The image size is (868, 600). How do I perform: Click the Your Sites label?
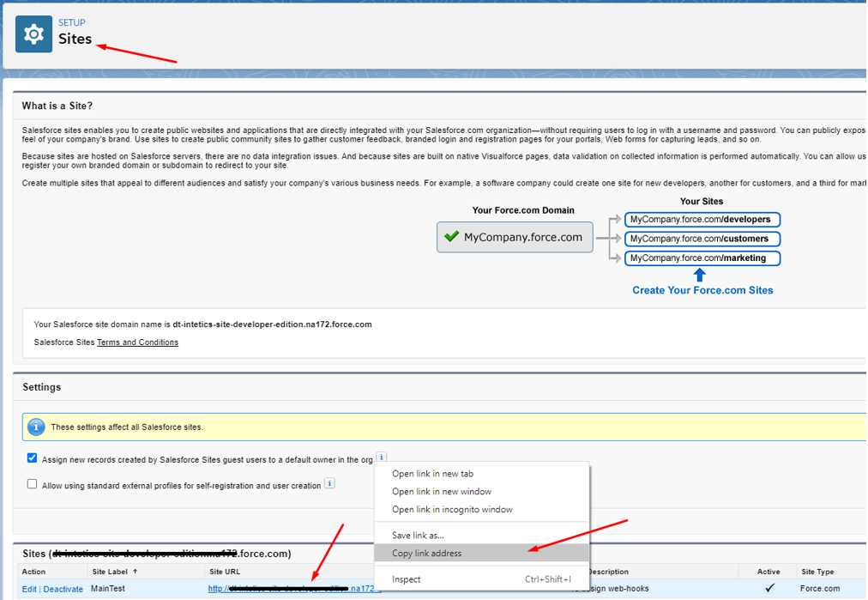tap(702, 201)
